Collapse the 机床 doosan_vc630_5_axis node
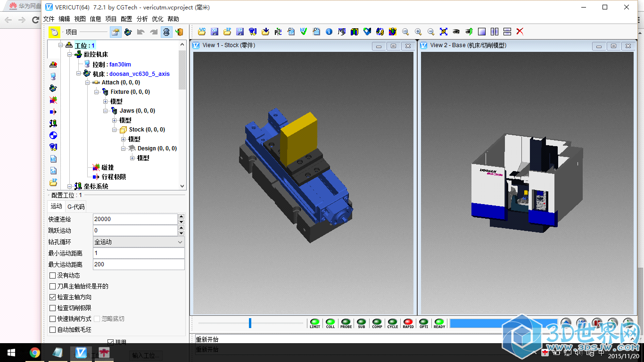The width and height of the screenshot is (644, 362). coord(79,74)
